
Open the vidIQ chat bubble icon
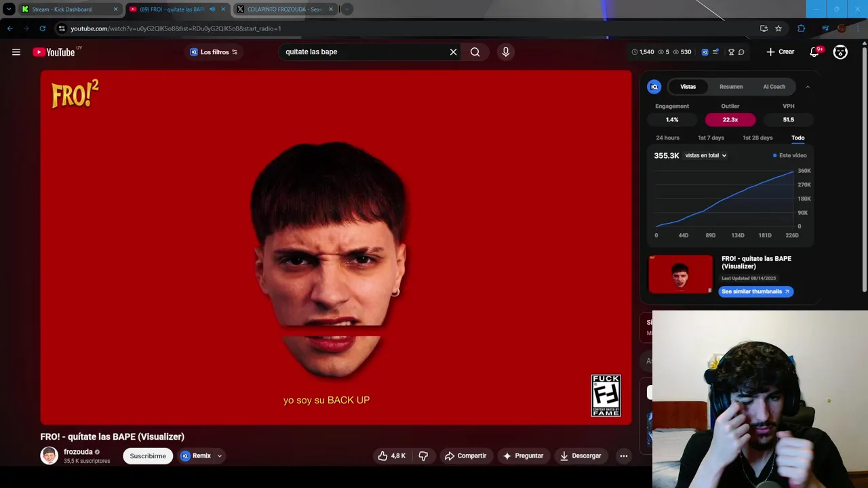tap(741, 52)
